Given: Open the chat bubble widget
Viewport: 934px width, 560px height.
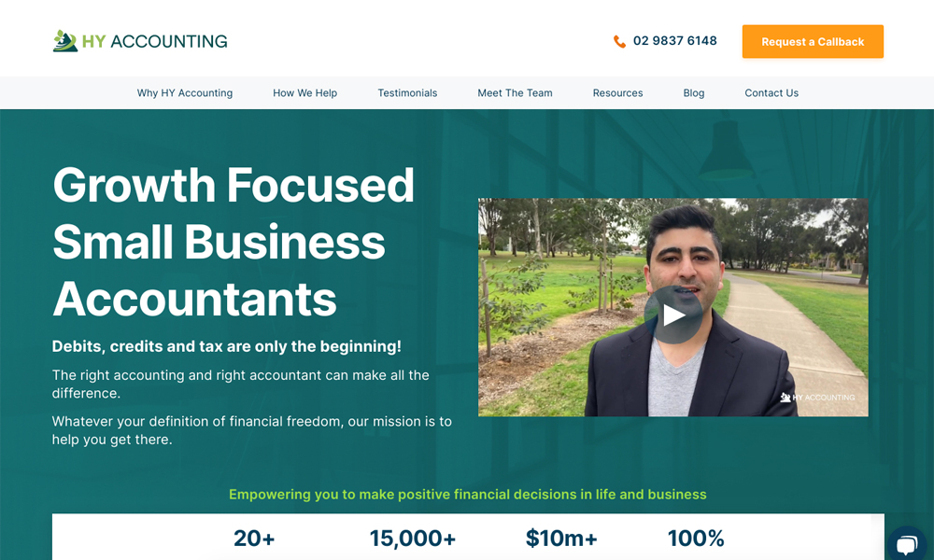Looking at the screenshot, I should click(x=908, y=544).
